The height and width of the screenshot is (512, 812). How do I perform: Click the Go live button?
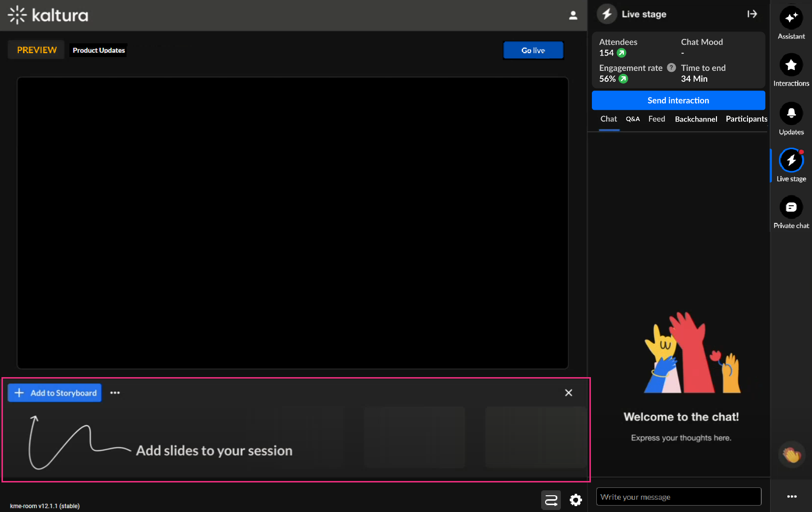533,50
